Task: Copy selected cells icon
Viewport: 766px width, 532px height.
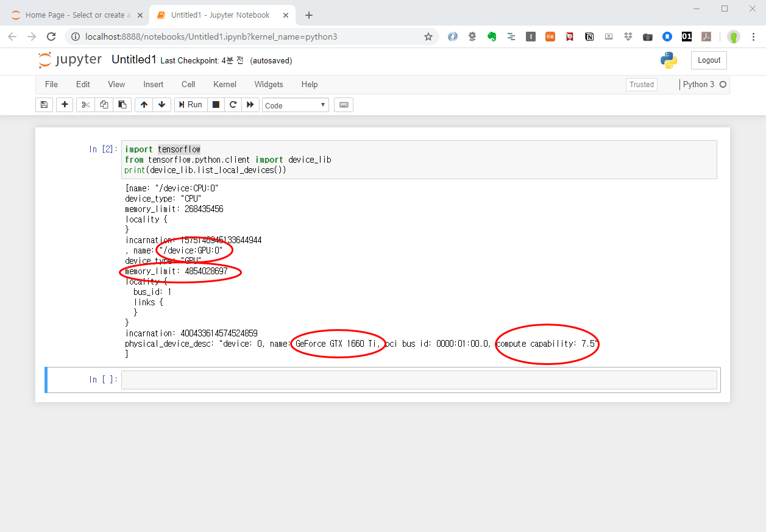Action: [x=104, y=105]
